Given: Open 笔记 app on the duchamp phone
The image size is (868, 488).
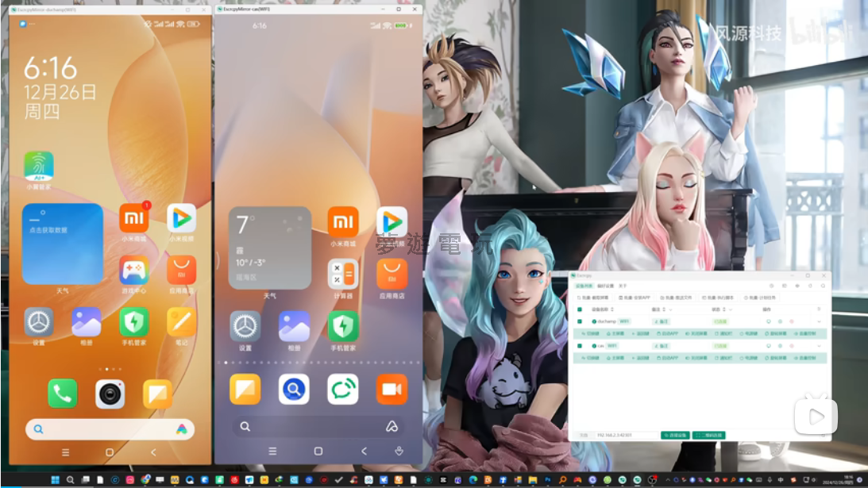Looking at the screenshot, I should [x=182, y=322].
